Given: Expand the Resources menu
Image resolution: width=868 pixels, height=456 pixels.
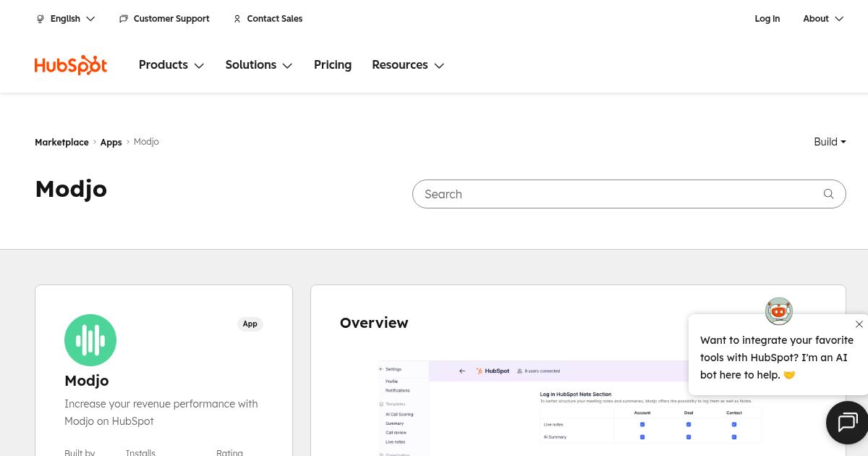Looking at the screenshot, I should click(408, 65).
